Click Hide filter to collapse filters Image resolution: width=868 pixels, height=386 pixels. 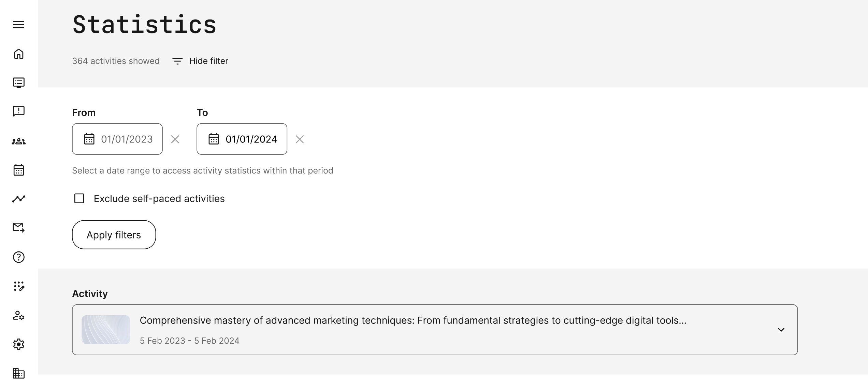[x=200, y=61]
